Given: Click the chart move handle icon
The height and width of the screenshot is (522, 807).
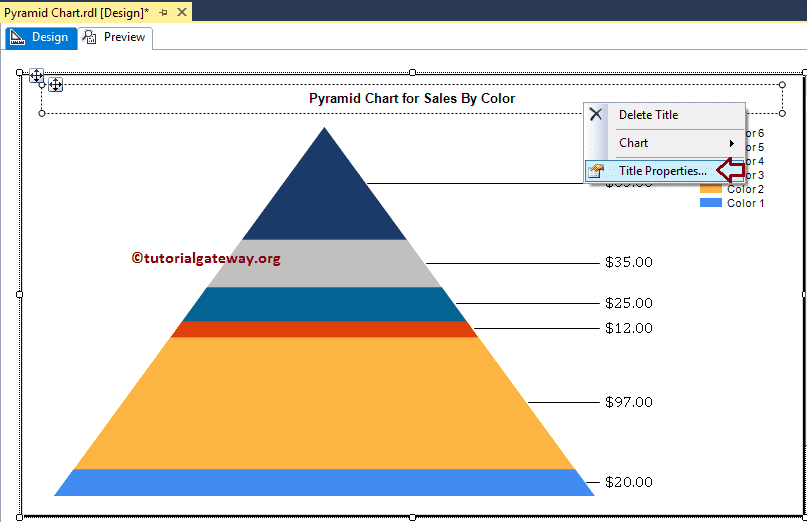Looking at the screenshot, I should (36, 76).
